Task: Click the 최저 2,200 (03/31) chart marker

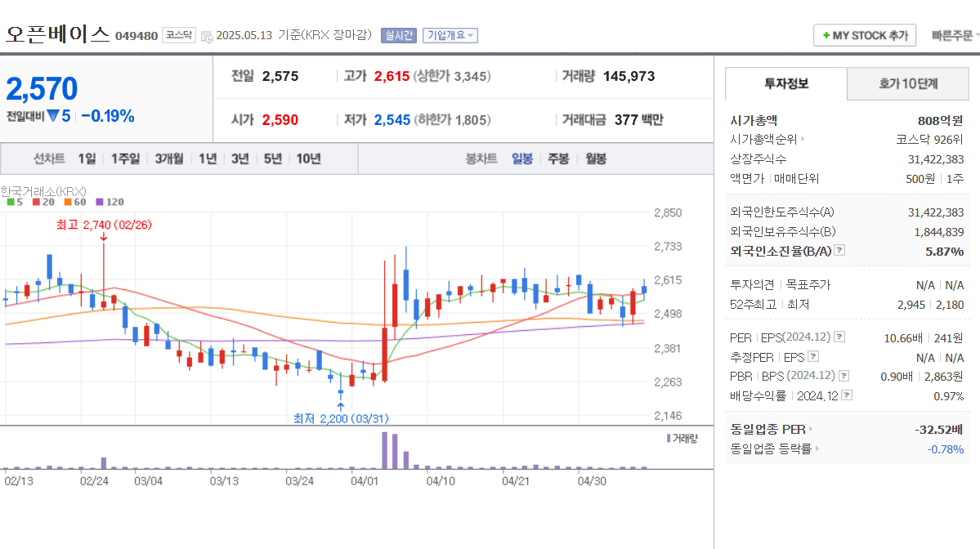Action: click(x=342, y=418)
